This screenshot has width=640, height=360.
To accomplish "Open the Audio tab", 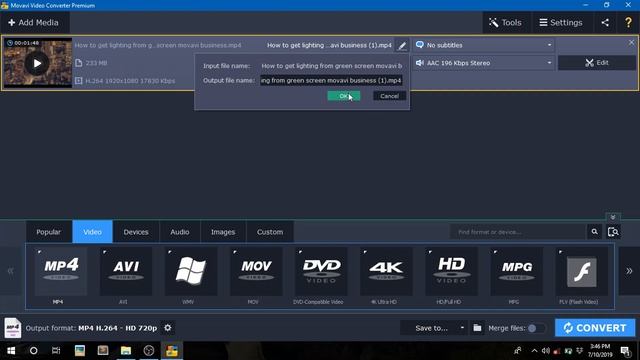I will tap(180, 232).
